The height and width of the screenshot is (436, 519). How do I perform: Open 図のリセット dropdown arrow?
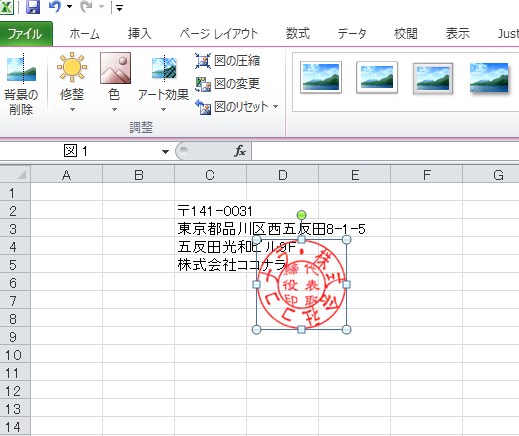(x=275, y=107)
